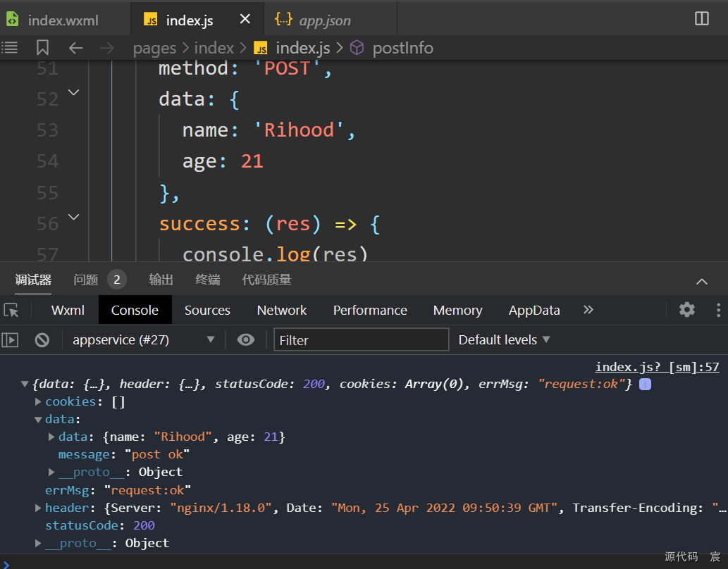This screenshot has width=728, height=569.
Task: Click the statusCode: 200 entry
Action: coord(100,525)
